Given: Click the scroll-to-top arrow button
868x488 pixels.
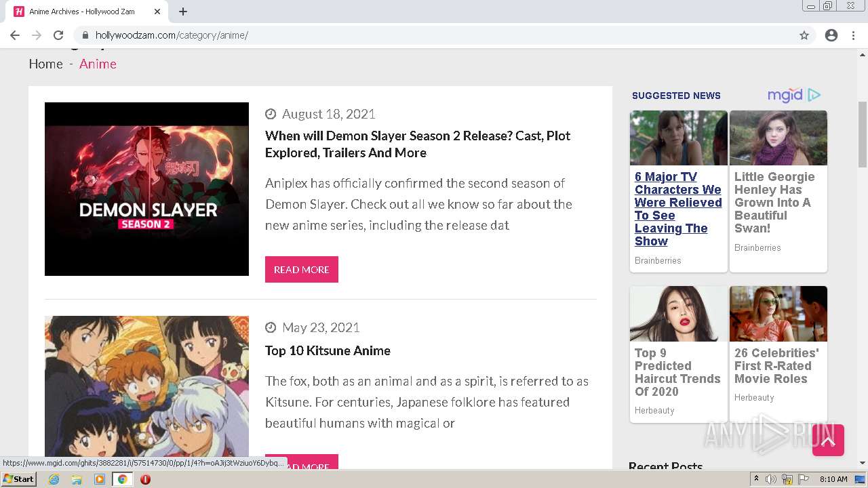Looking at the screenshot, I should [828, 441].
